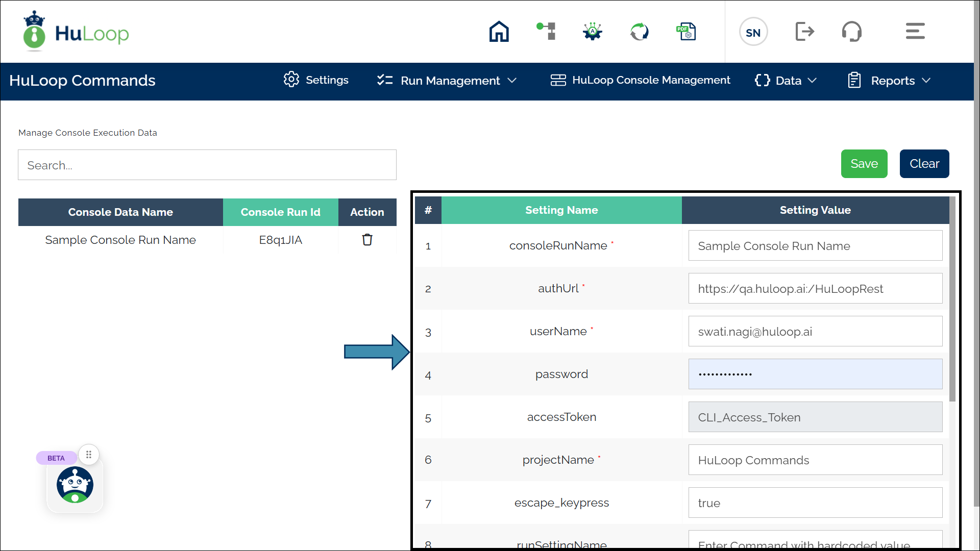Image resolution: width=980 pixels, height=551 pixels.
Task: Click the logout arrow icon
Action: coord(804,32)
